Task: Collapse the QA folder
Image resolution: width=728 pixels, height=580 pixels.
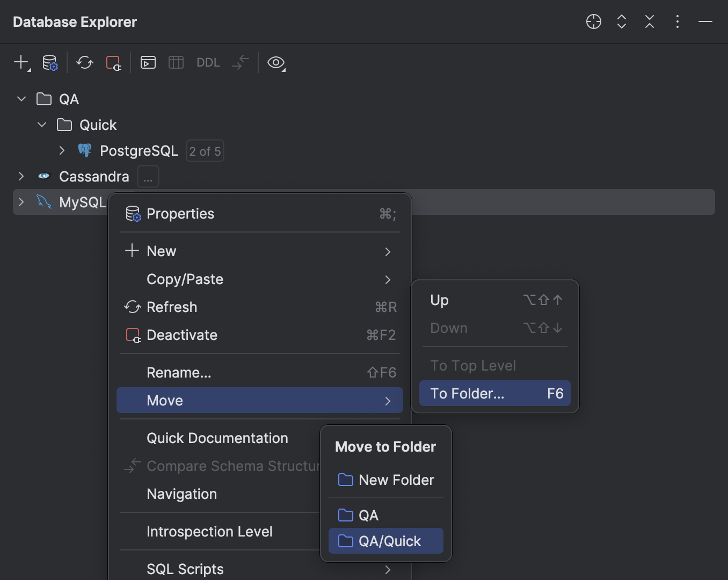Action: [x=21, y=99]
